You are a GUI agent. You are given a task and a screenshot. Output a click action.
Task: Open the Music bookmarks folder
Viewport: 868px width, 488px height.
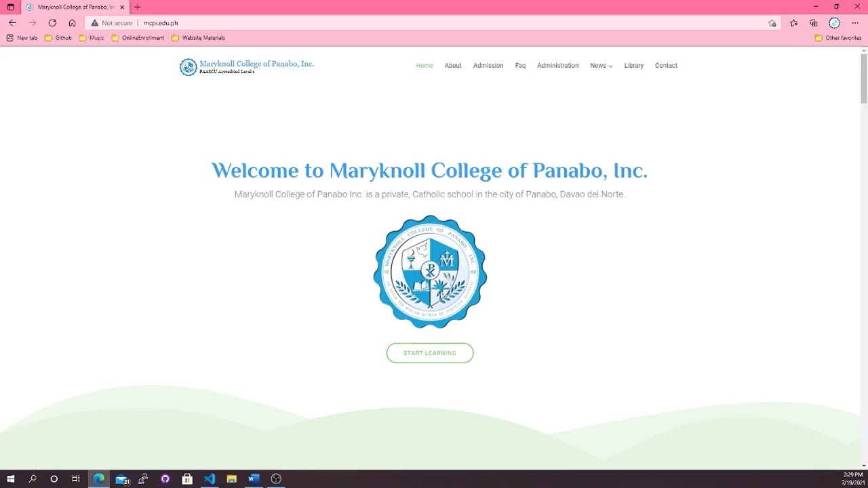[92, 38]
